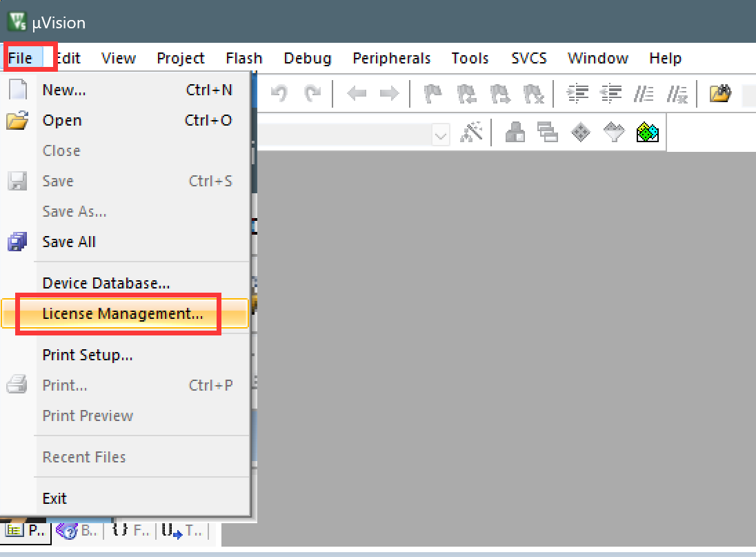Open the Peripherals menu
The width and height of the screenshot is (756, 557).
pyautogui.click(x=392, y=59)
